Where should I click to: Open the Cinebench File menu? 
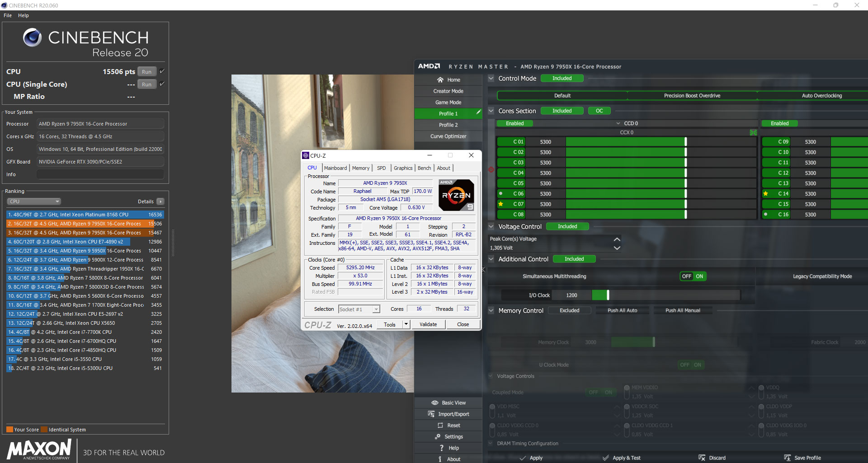click(x=8, y=15)
